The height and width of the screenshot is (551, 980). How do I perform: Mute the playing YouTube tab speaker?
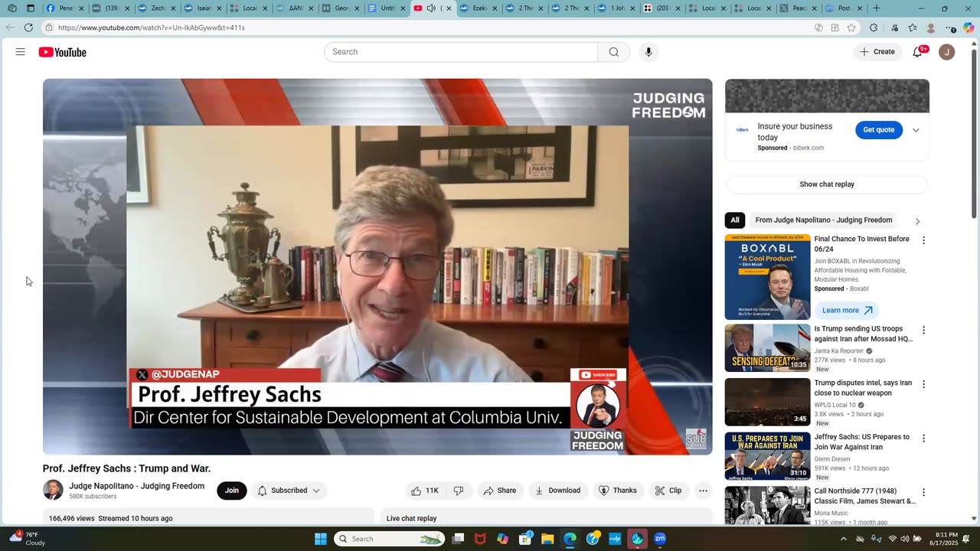[431, 8]
